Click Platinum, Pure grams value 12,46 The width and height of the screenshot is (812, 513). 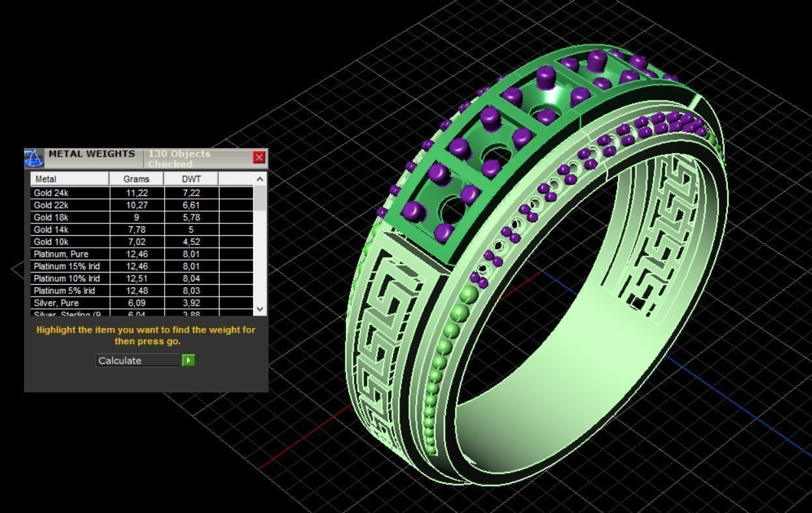[137, 254]
